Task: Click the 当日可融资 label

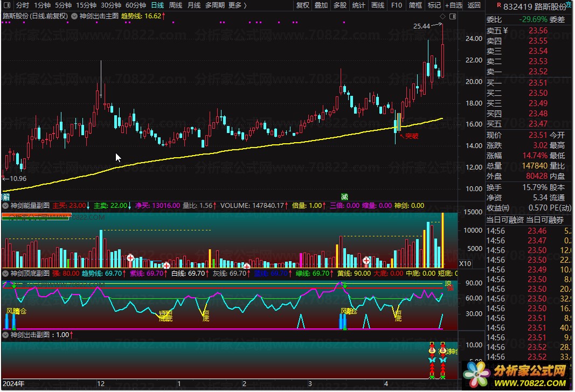Action: 505,220
